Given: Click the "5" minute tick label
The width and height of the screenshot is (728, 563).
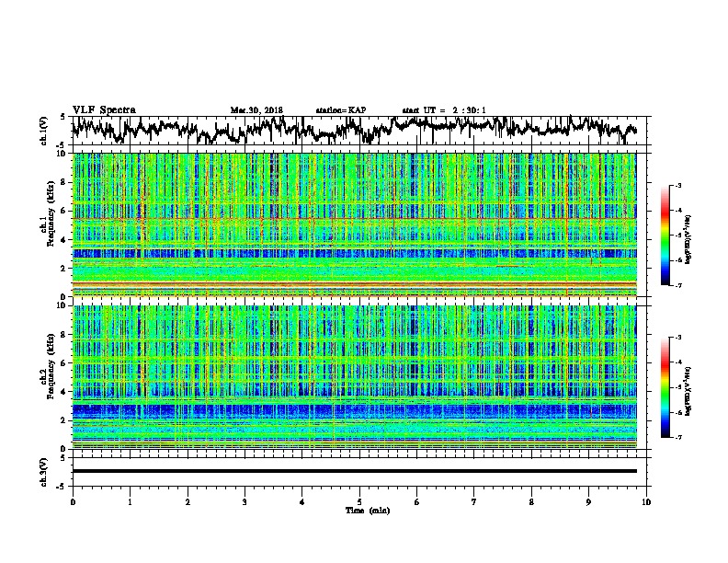Looking at the screenshot, I should click(359, 502).
